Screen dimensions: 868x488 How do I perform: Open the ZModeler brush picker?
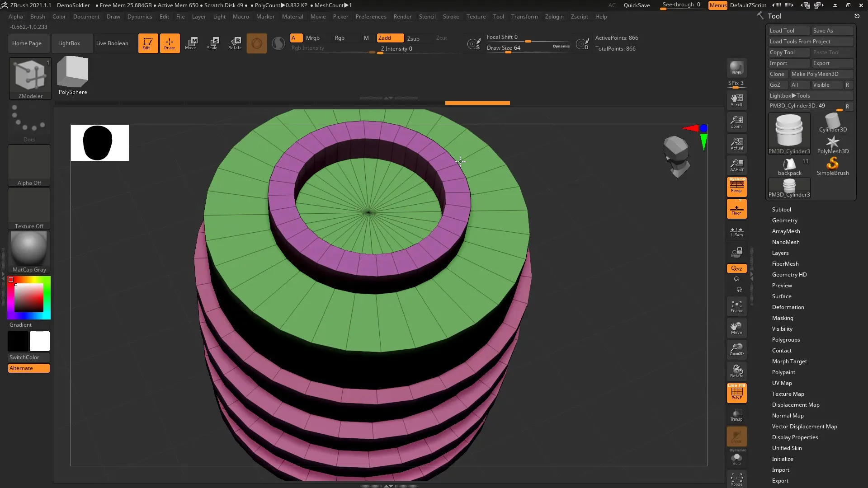pyautogui.click(x=30, y=79)
